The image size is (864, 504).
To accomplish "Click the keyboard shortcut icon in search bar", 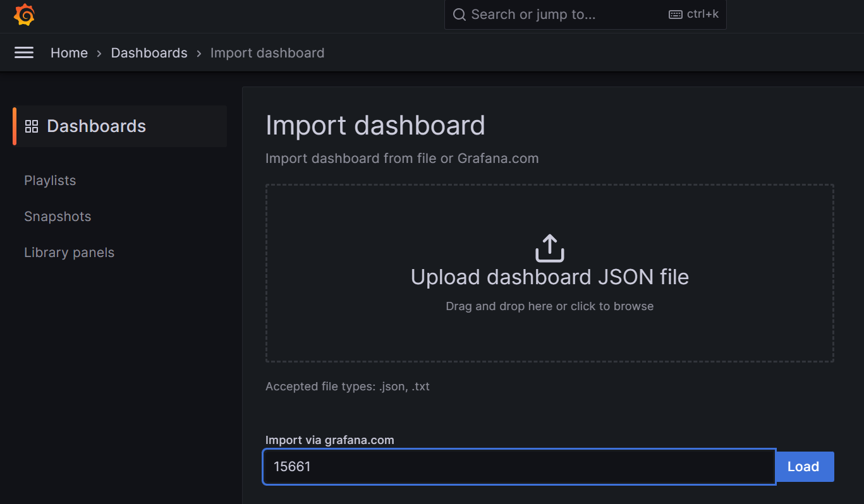I will tap(675, 15).
